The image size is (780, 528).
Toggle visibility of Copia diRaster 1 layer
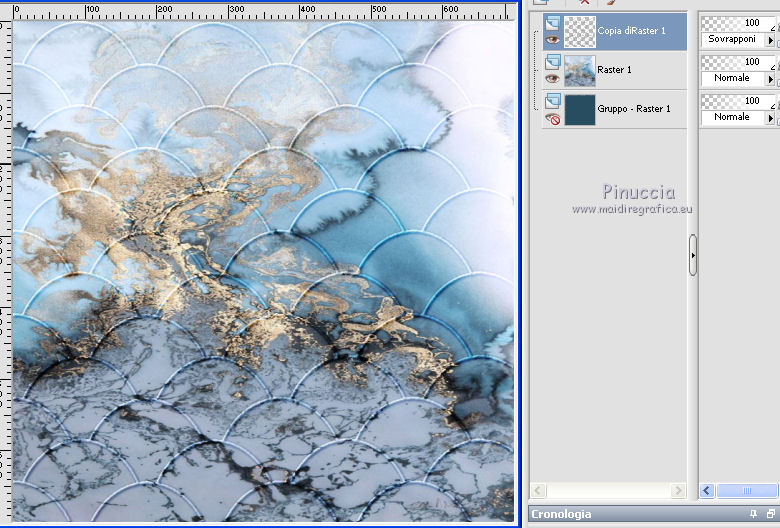(552, 39)
